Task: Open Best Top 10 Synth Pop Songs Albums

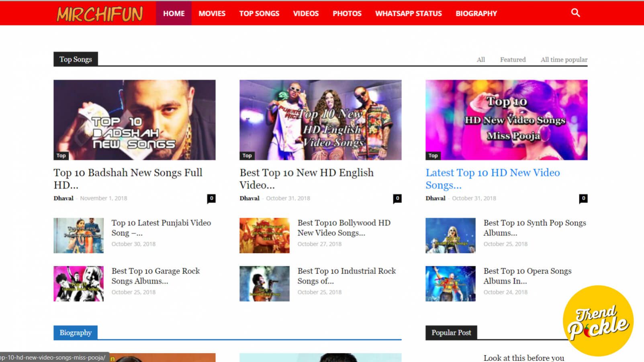Action: (535, 228)
